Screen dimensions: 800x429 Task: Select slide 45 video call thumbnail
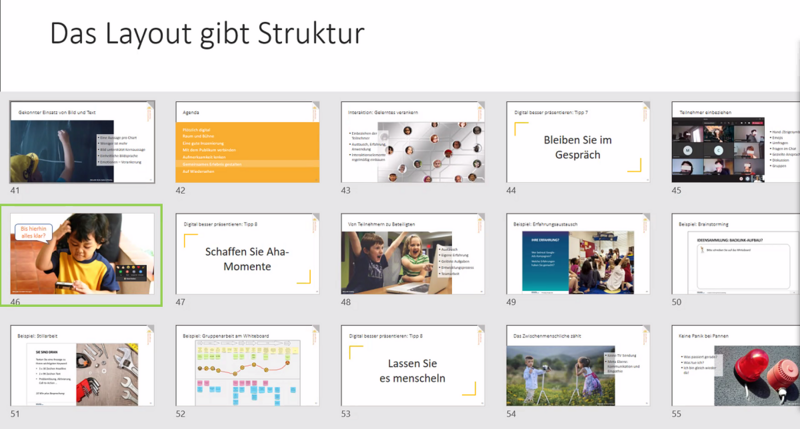pos(736,142)
